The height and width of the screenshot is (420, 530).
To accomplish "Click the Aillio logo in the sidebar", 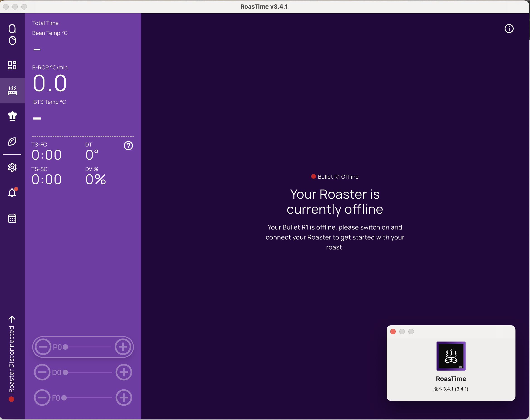I will point(12,34).
